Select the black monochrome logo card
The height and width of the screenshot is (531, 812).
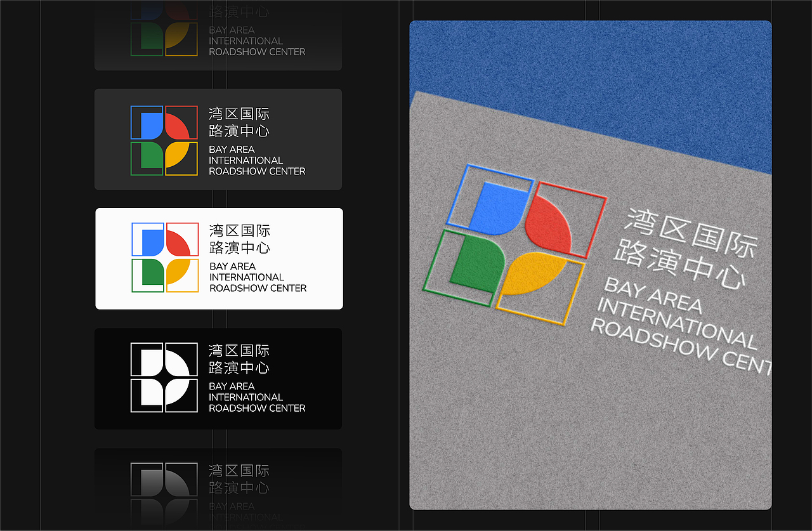click(218, 379)
